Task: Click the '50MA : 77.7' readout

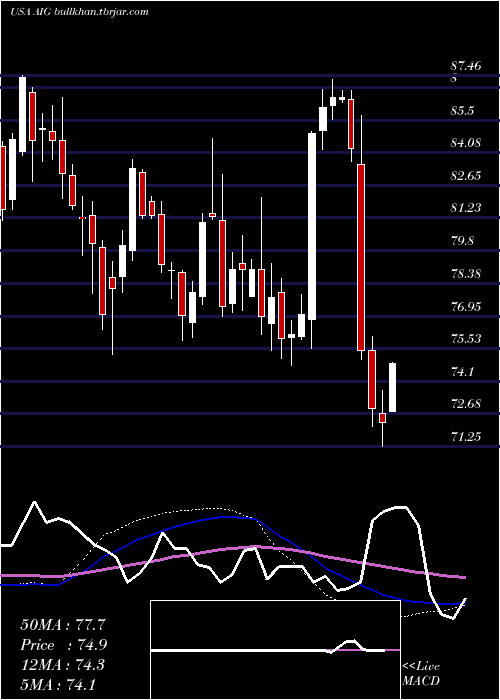Action: (63, 625)
